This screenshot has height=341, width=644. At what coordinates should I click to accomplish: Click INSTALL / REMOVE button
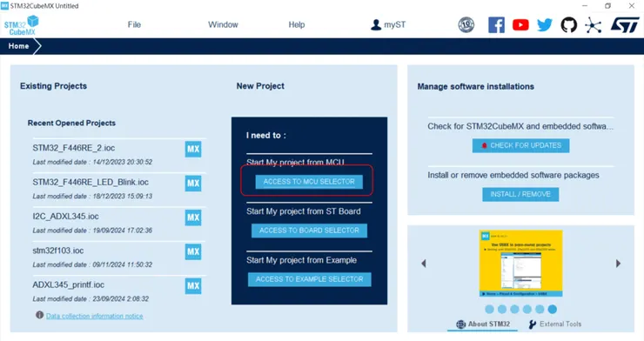pos(520,195)
